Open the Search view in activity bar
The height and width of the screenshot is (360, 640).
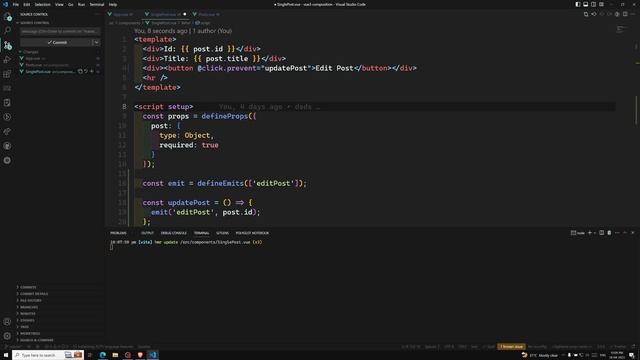pos(7,31)
